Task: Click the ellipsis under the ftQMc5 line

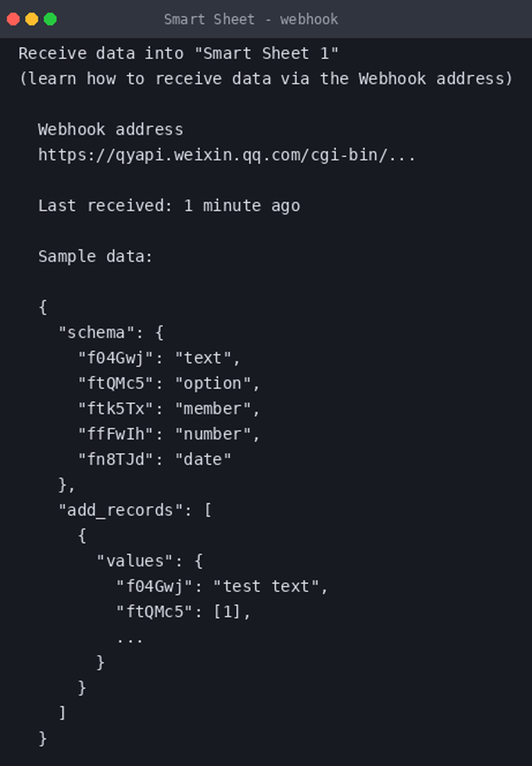Action: [x=130, y=639]
